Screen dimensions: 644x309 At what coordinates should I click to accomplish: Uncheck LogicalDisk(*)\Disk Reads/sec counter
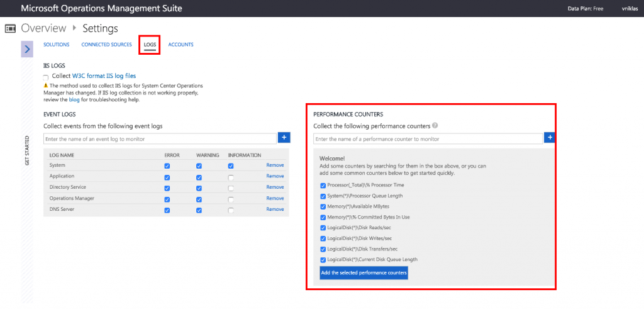[323, 228]
